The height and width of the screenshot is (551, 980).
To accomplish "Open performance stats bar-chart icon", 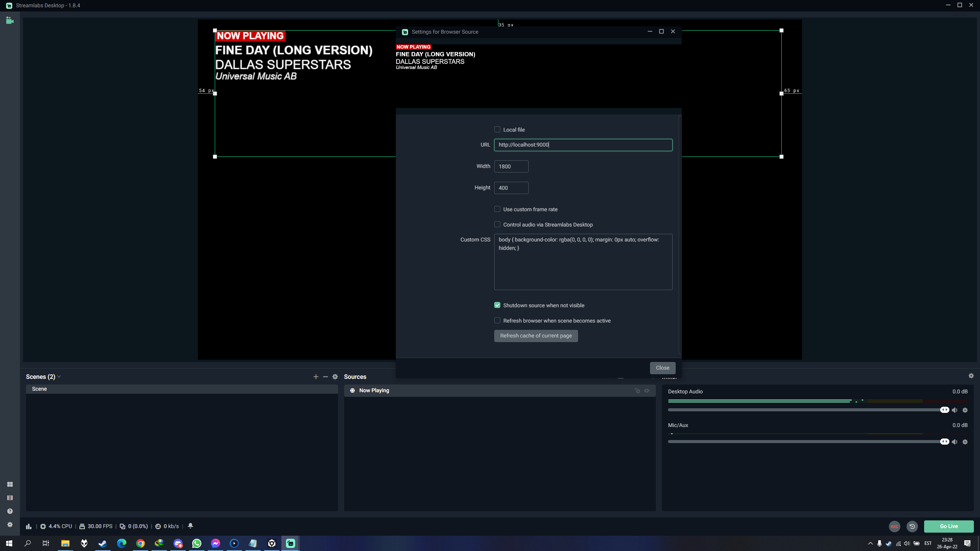I will 29,527.
